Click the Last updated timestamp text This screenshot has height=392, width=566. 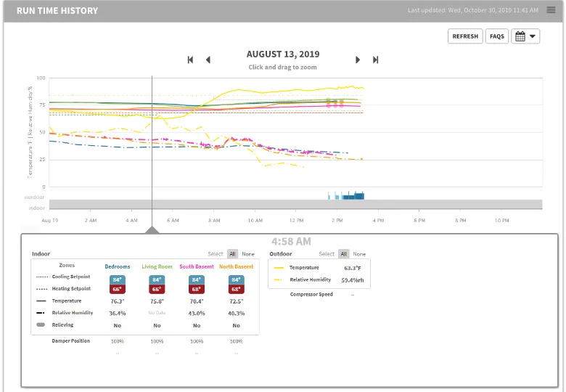(x=473, y=10)
